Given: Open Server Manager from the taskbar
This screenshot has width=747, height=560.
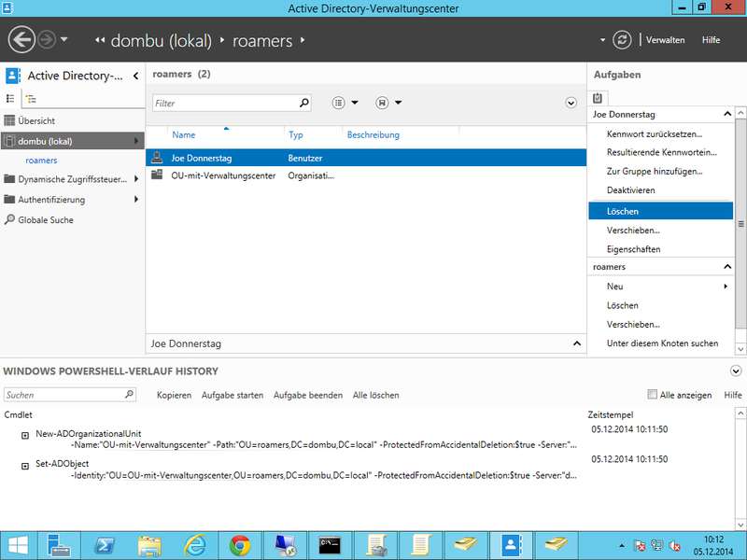Looking at the screenshot, I should click(x=59, y=546).
